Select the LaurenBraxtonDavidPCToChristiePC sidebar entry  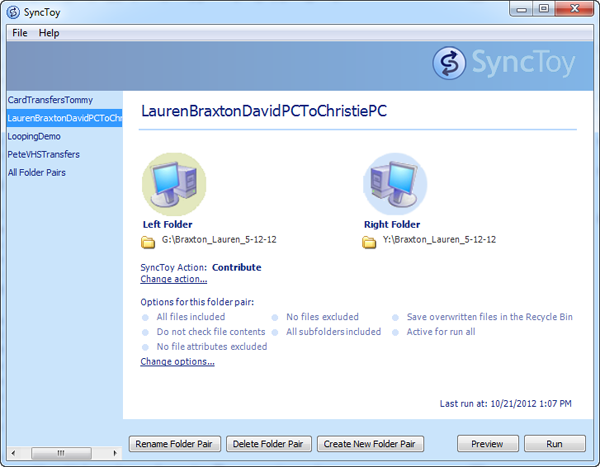pyautogui.click(x=64, y=118)
